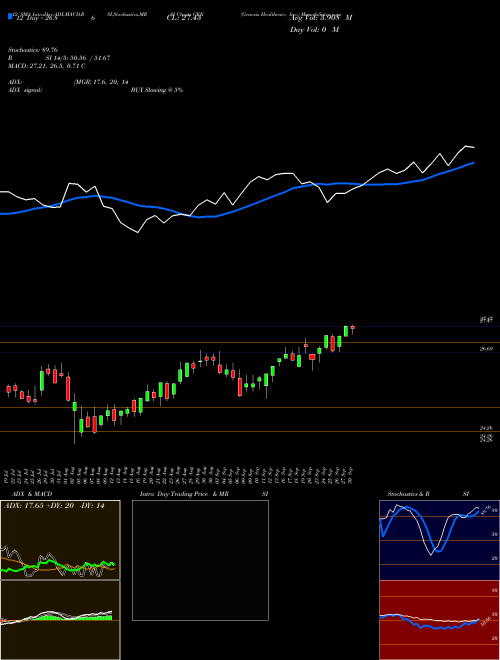Click the MACD 27.21, 26.5, 0.71 line
Image resolution: width=500 pixels, height=660 pixels.
point(46,66)
